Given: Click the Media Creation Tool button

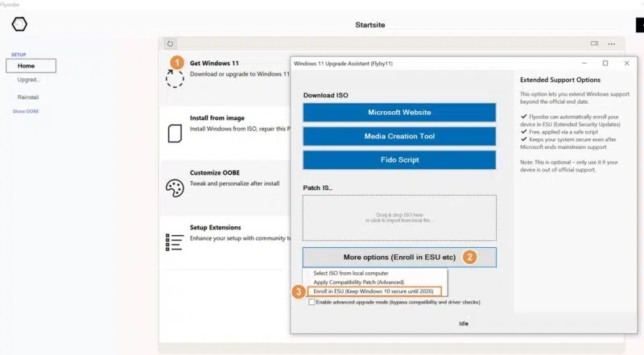Looking at the screenshot, I should 399,136.
